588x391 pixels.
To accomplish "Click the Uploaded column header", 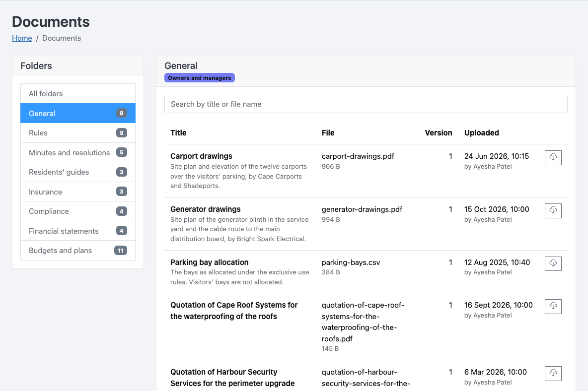I will [482, 132].
